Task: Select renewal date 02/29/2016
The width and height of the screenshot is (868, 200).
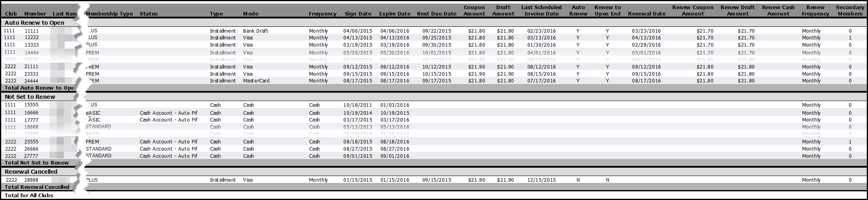Action: (646, 45)
